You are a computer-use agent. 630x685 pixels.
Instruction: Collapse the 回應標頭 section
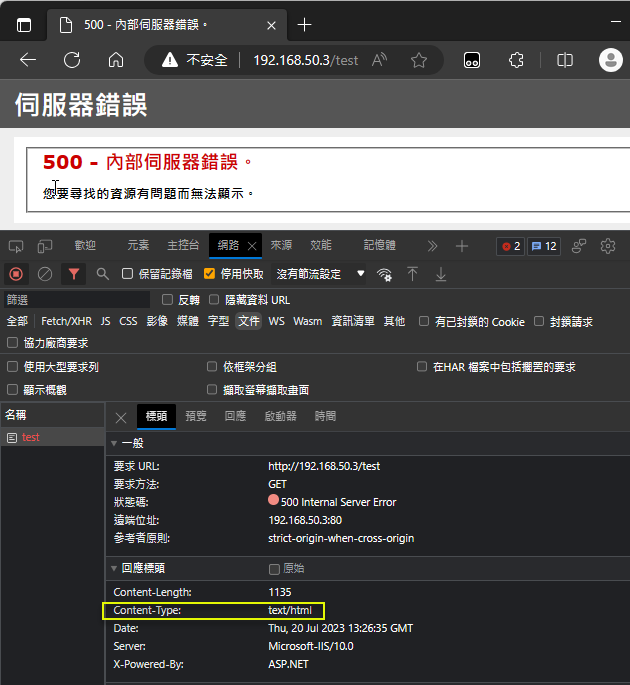coord(114,568)
